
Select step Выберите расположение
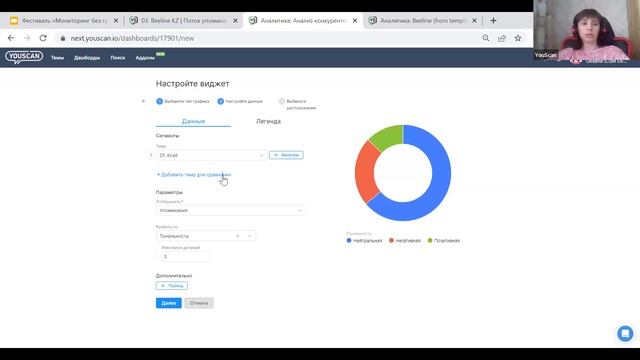(297, 104)
